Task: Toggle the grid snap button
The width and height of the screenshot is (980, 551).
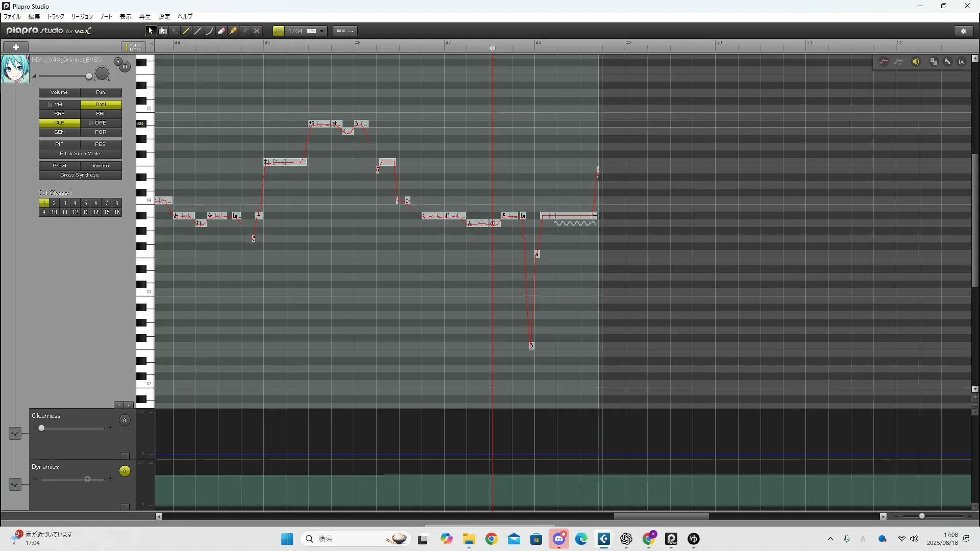Action: pos(278,31)
